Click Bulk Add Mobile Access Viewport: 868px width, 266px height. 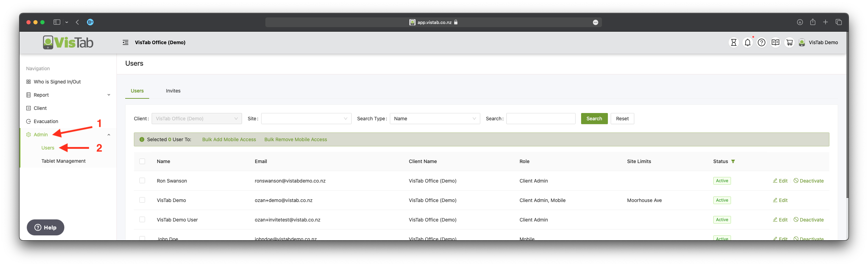click(229, 139)
